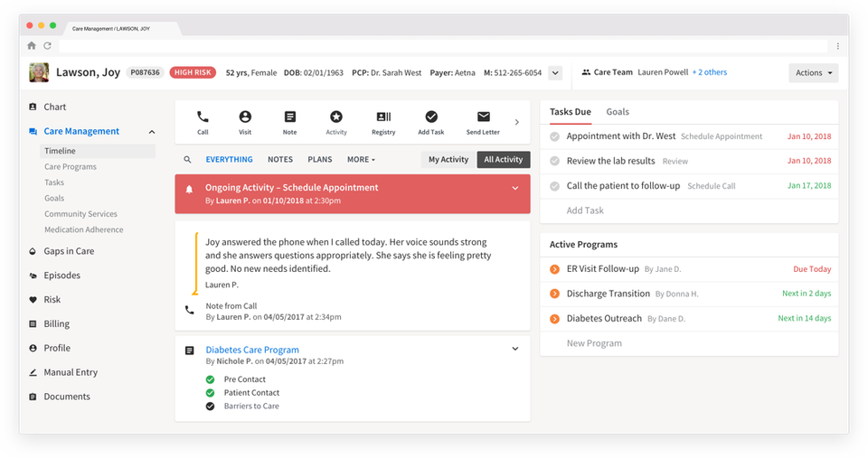Select the Visit person icon
Image resolution: width=868 pixels, height=458 pixels.
[x=245, y=117]
